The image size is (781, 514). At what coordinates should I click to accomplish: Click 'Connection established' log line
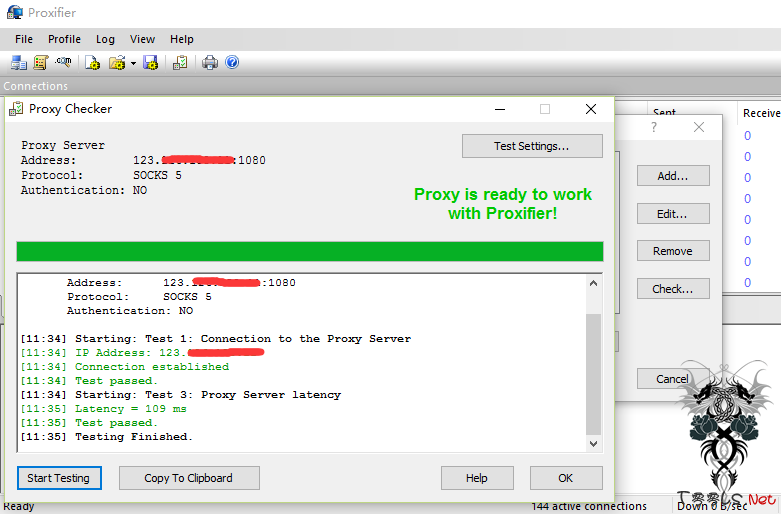(125, 367)
